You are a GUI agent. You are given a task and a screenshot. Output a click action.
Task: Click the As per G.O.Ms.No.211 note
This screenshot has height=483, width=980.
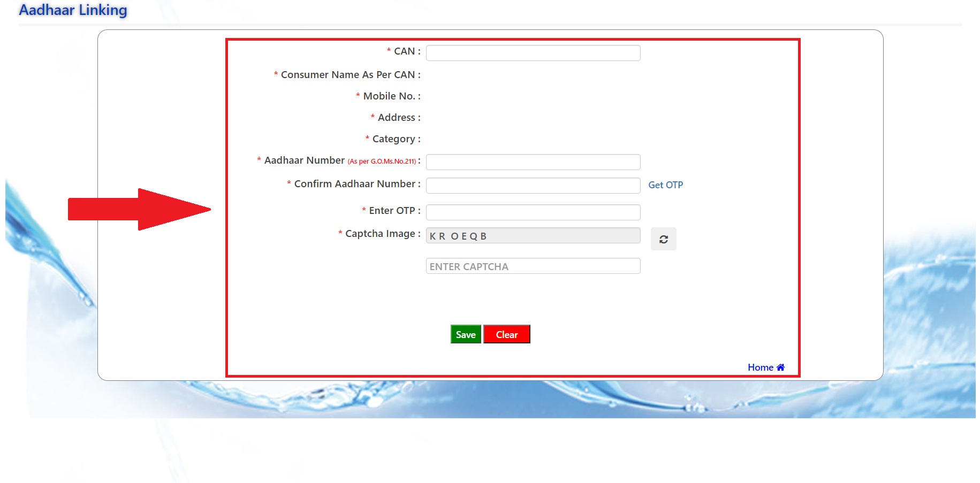coord(382,162)
